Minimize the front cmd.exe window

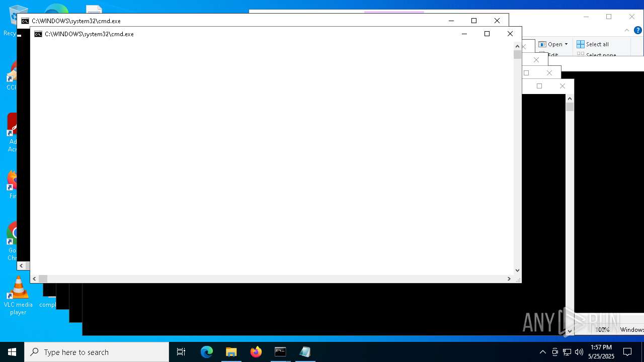[x=464, y=34]
